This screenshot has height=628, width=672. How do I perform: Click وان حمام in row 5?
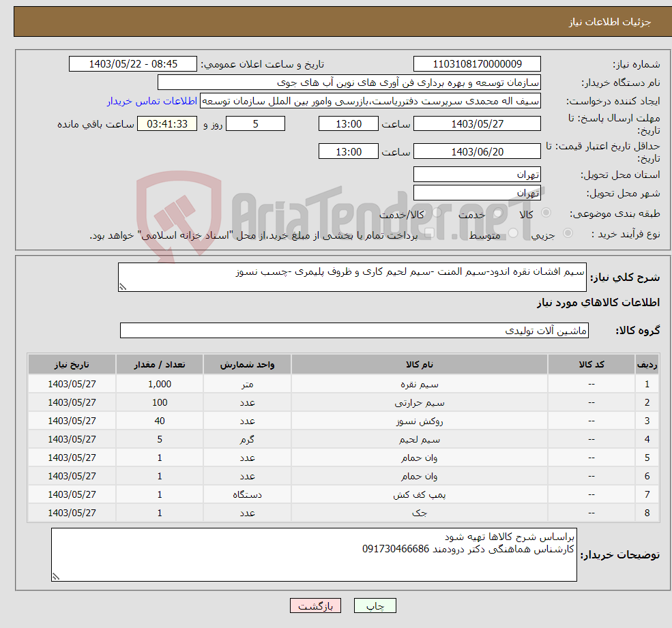[419, 458]
